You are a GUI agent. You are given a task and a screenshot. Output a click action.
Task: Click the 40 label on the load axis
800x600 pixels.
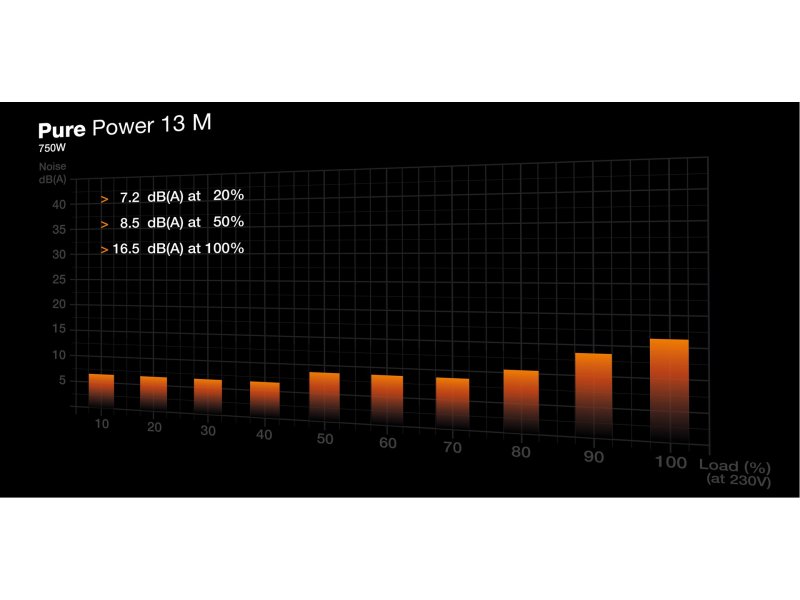(x=264, y=435)
